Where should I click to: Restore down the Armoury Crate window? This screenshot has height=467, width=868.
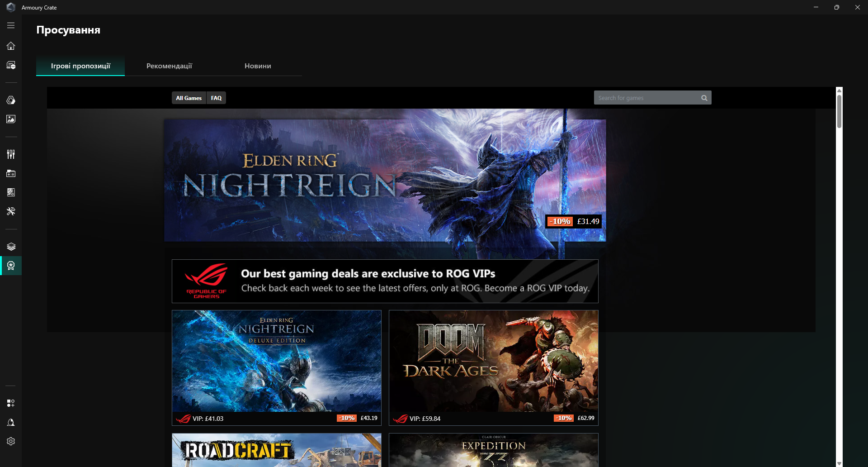837,7
